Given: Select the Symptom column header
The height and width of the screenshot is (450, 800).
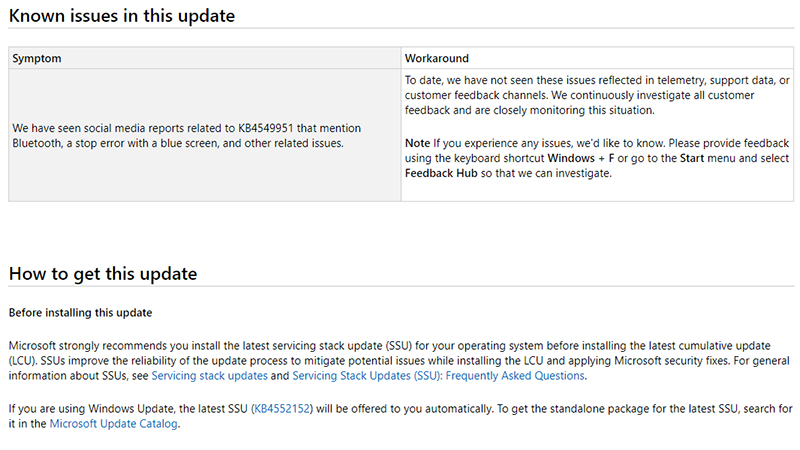Looking at the screenshot, I should [37, 58].
